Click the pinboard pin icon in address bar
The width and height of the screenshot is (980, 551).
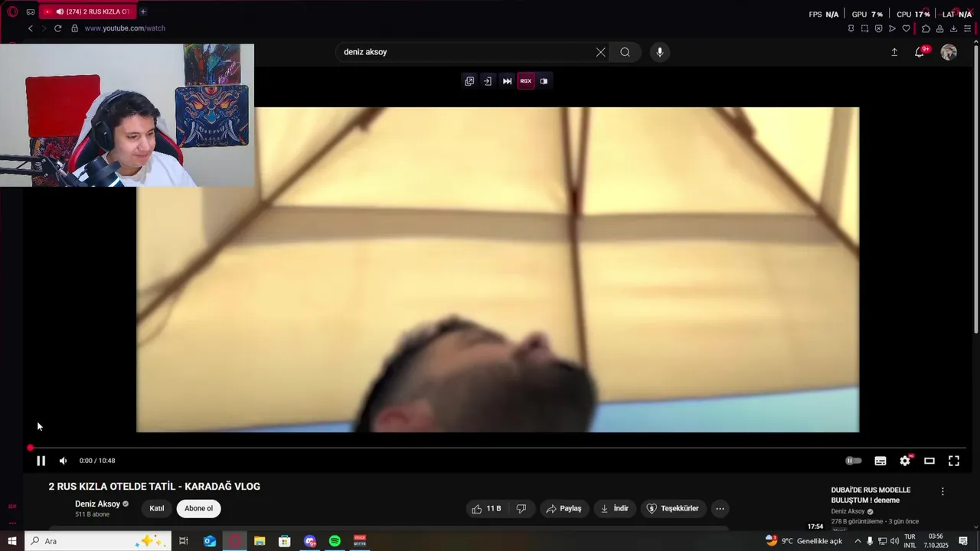851,28
